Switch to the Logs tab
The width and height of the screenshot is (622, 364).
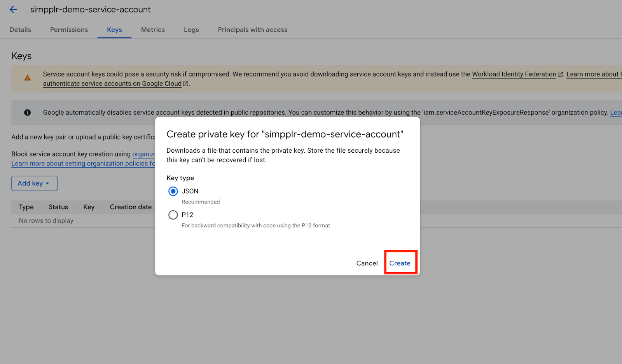pos(191,30)
